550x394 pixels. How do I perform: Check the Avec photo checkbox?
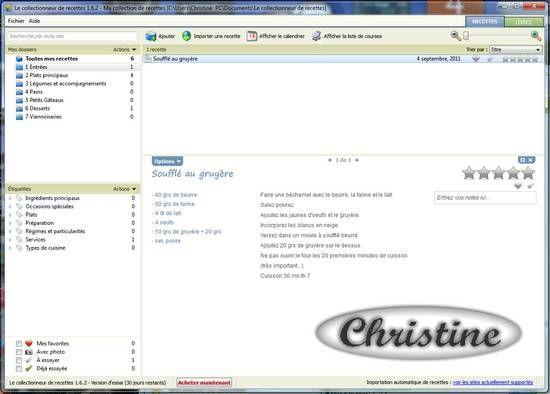(x=19, y=352)
